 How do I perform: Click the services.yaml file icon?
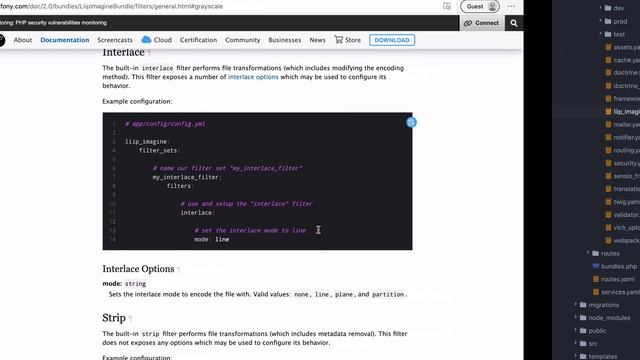pos(596,292)
